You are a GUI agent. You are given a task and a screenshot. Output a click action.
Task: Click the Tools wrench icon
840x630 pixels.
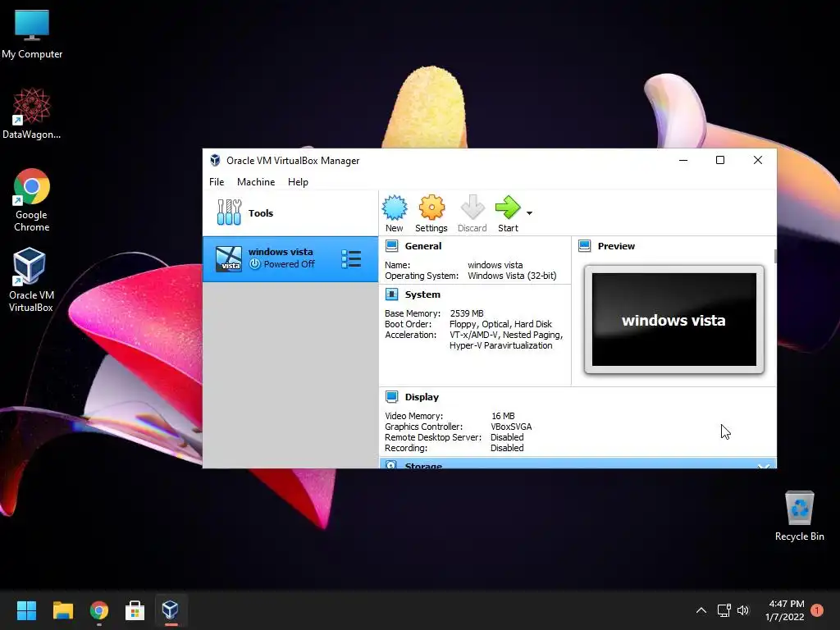[x=230, y=212]
